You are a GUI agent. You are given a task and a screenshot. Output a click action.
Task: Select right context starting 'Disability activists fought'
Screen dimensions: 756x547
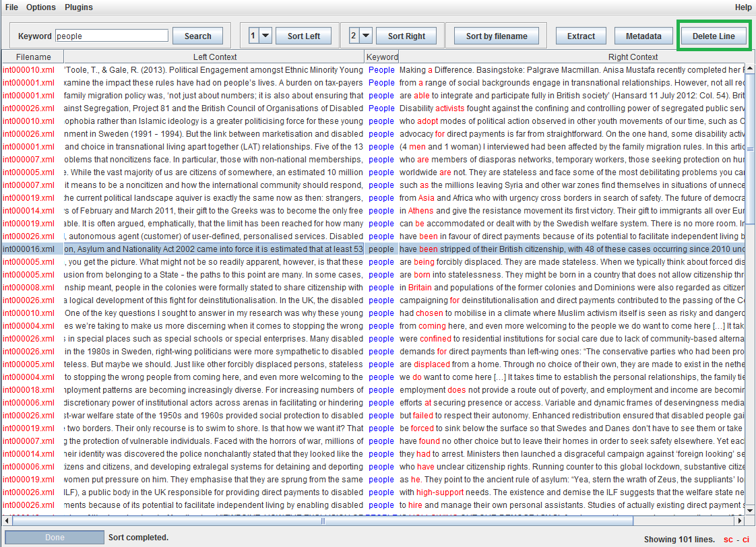572,108
